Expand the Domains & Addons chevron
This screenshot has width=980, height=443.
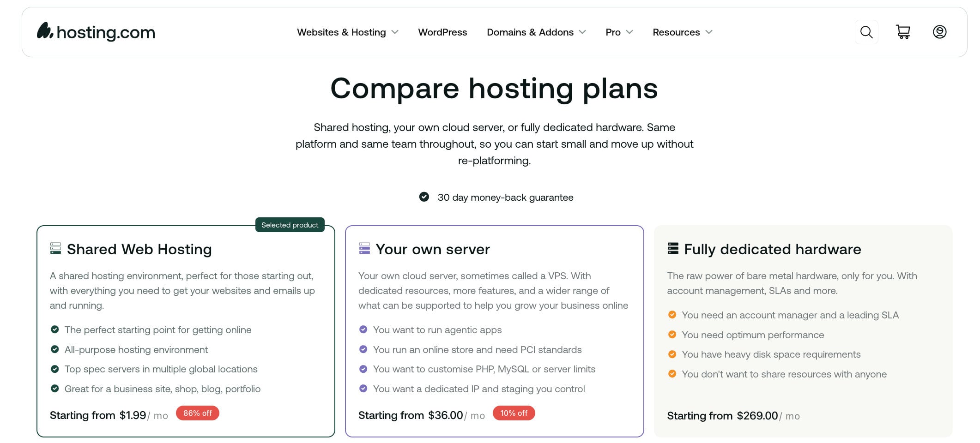[x=582, y=32]
